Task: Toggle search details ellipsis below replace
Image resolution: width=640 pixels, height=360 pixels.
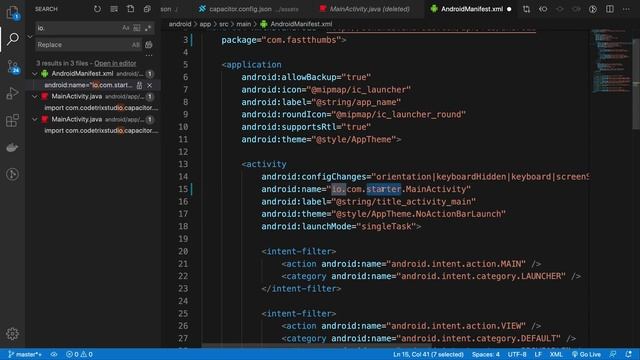Action: tap(149, 55)
